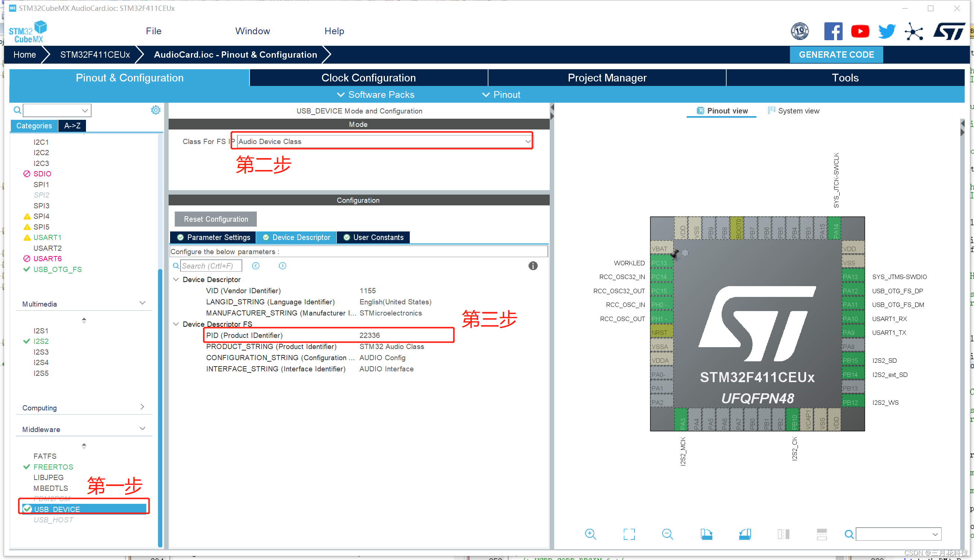Viewport: 974px width, 560px height.
Task: Select I2S2 in Multimedia list
Action: [x=41, y=341]
